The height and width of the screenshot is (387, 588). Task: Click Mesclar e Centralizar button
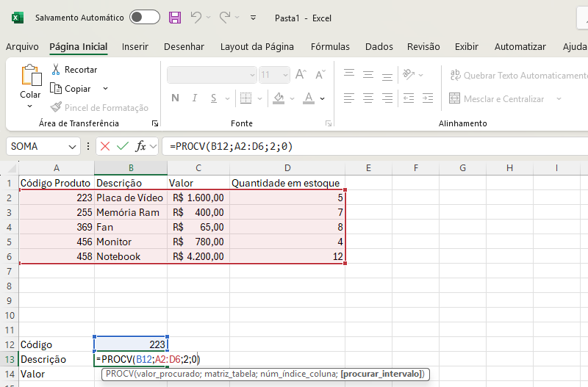tap(497, 99)
